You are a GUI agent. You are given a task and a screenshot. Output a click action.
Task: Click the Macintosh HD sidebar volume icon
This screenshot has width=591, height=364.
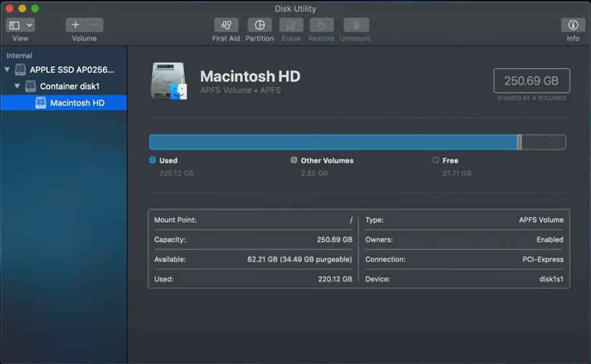pyautogui.click(x=40, y=103)
